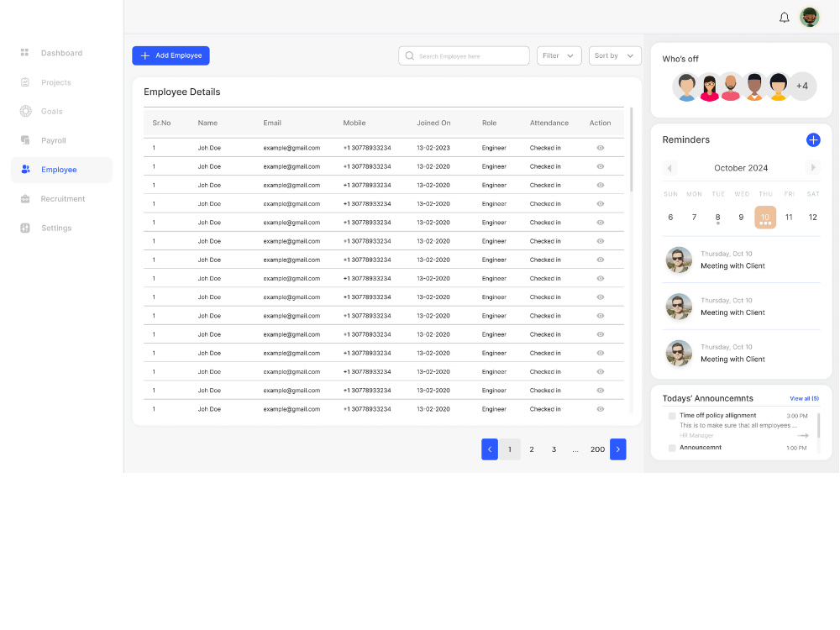Click eye icon in third table row

pos(600,186)
